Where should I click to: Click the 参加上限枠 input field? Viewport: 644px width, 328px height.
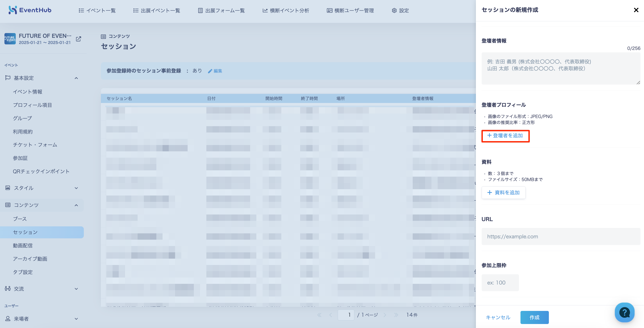click(500, 283)
